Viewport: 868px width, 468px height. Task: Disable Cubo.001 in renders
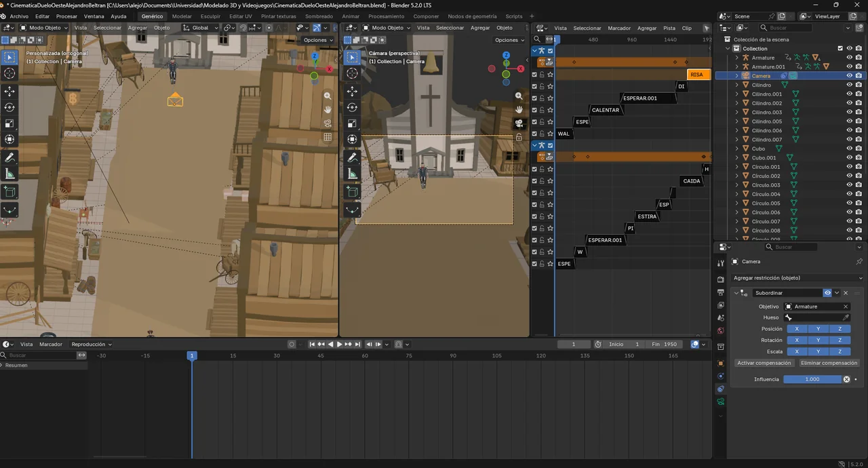(x=859, y=157)
